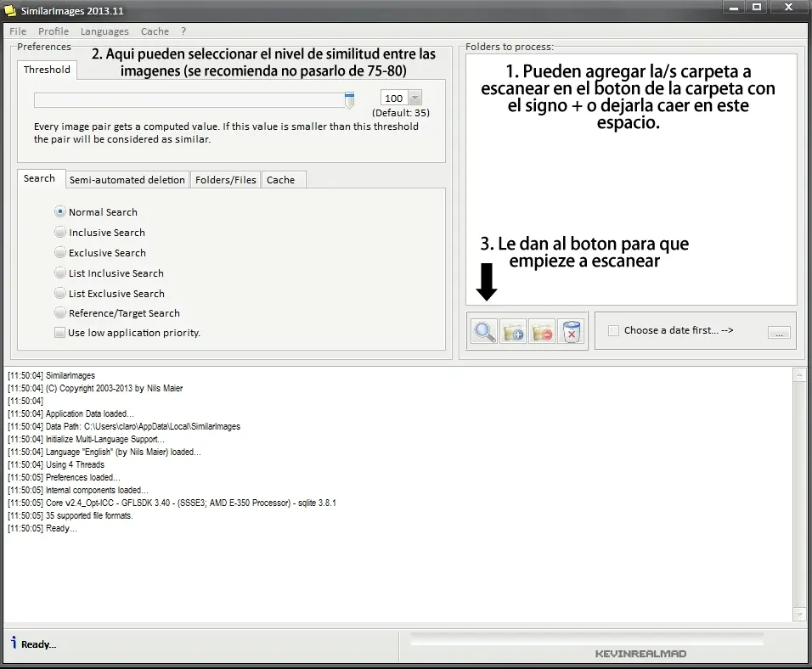Close the SimilarImages window
This screenshot has height=669, width=812.
pos(789,8)
